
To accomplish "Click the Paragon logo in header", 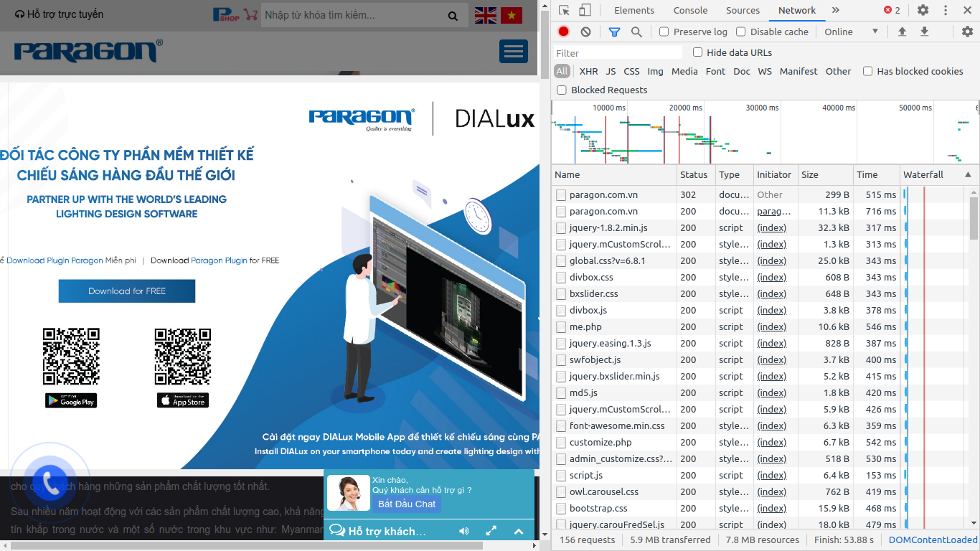I will click(x=88, y=51).
